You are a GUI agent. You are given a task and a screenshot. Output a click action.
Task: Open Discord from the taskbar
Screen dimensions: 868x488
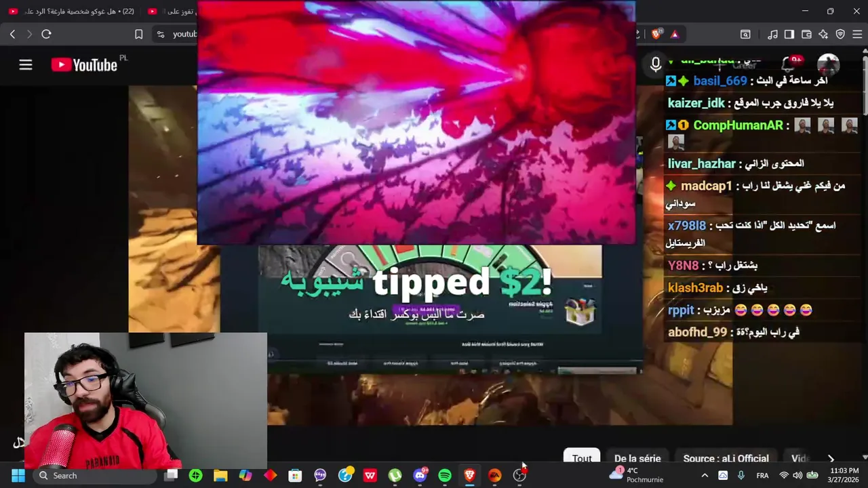(x=420, y=475)
